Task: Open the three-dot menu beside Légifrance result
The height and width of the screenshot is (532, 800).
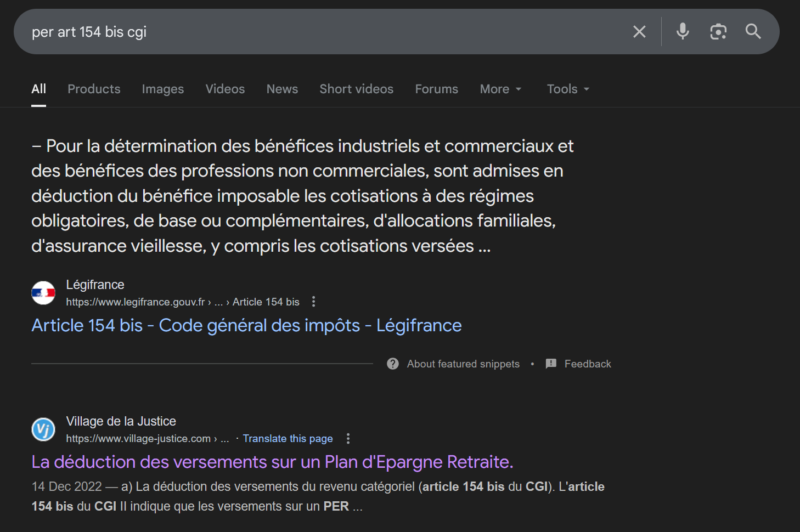Action: (x=313, y=302)
